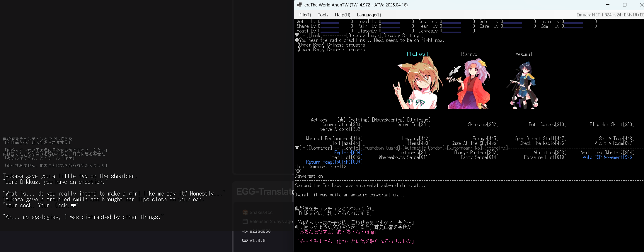Choose Check The Radio[496]
Image resolution: width=644 pixels, height=252 pixels.
point(543,143)
